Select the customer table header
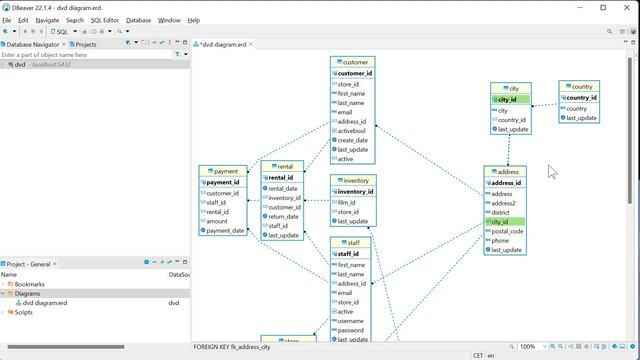640x360 pixels. click(353, 62)
